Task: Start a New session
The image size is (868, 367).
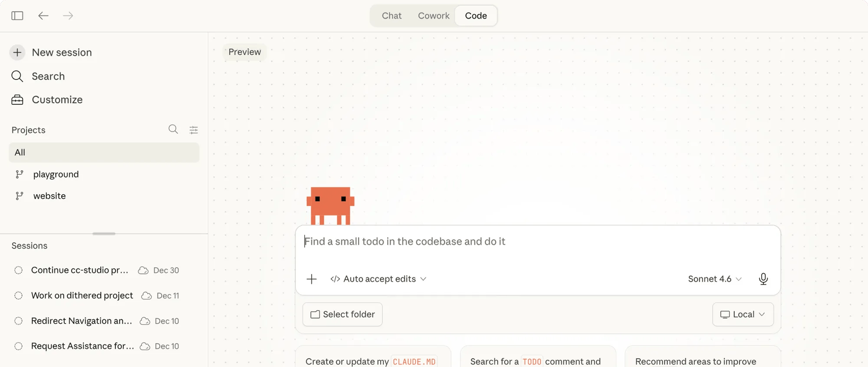Action: click(62, 53)
